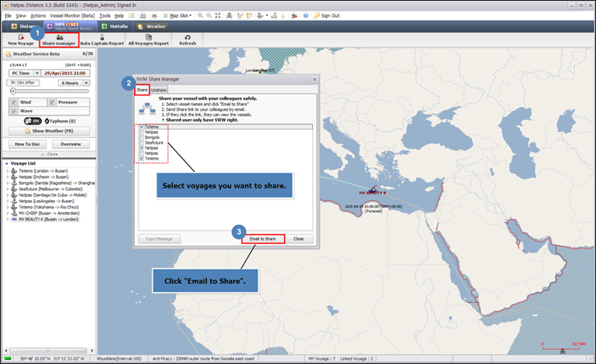
Task: Click the fit-to-screen arrows icon
Action: [x=218, y=16]
